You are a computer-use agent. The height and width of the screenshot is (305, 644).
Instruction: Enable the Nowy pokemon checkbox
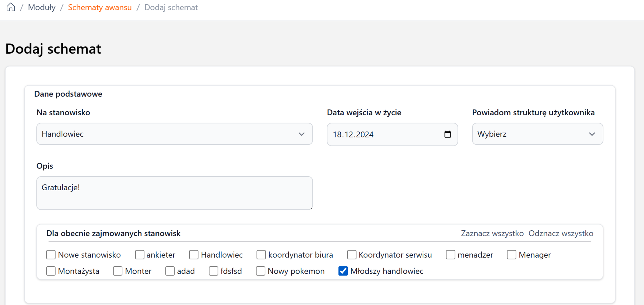261,271
